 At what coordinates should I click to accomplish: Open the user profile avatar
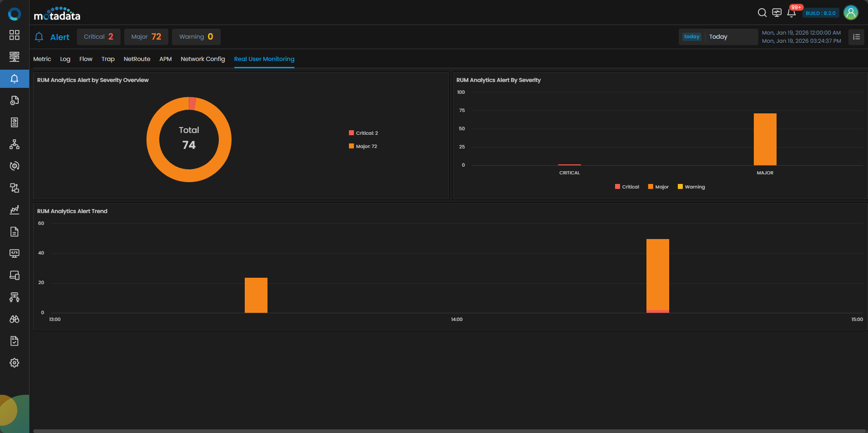(851, 13)
